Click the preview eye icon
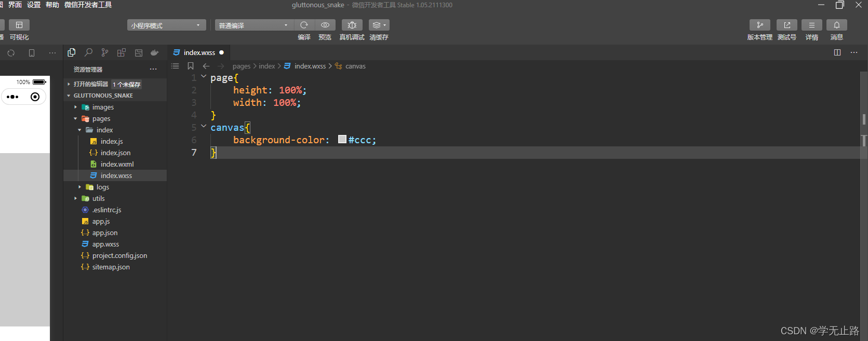The width and height of the screenshot is (868, 341). 325,25
